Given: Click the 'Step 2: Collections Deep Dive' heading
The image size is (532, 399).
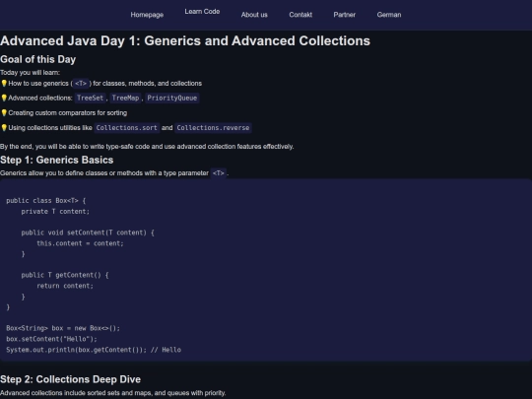Looking at the screenshot, I should [x=70, y=379].
